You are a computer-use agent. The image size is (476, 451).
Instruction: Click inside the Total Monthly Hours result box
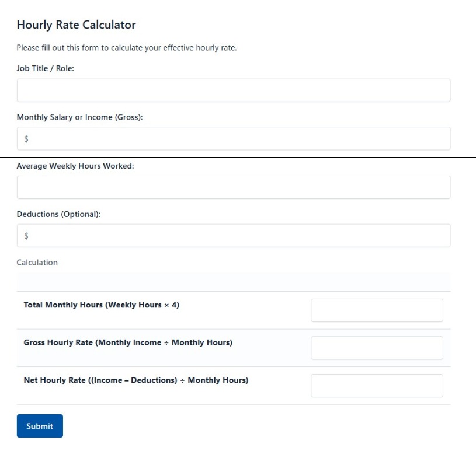(x=377, y=310)
